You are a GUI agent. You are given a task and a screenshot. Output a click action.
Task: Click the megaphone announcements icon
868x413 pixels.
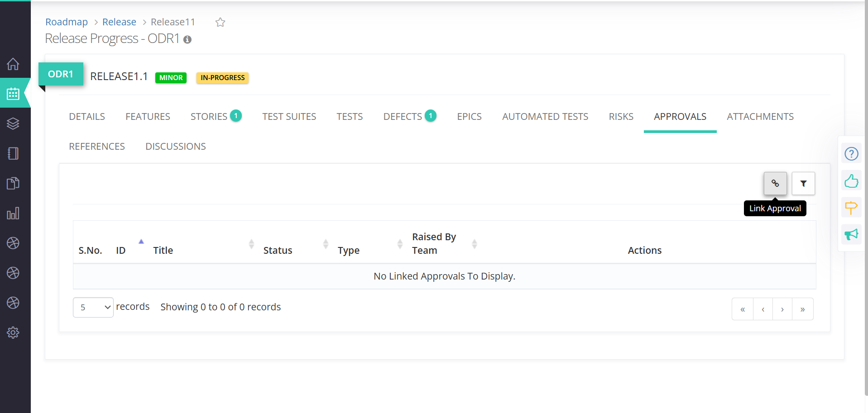click(x=851, y=234)
